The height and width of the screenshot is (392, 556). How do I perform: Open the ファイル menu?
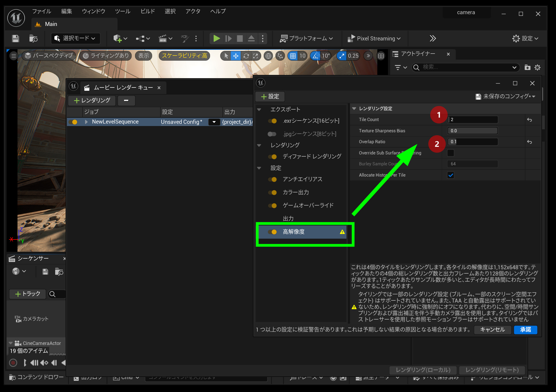click(x=42, y=11)
